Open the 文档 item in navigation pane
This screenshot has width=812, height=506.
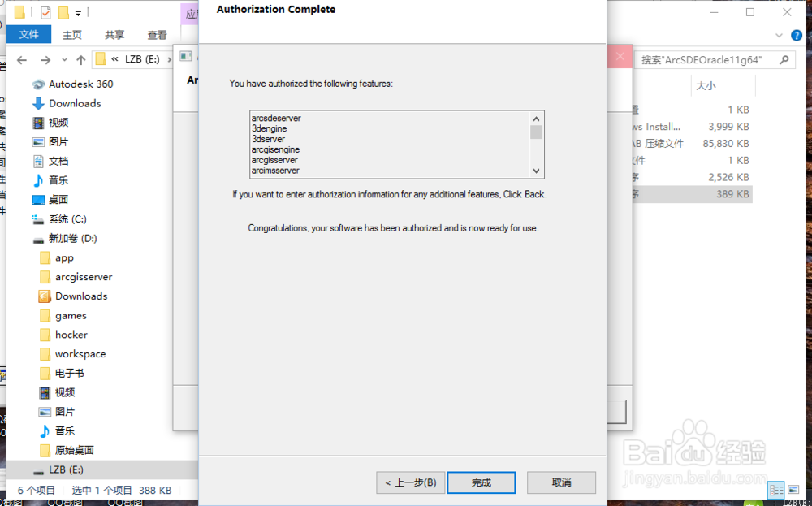coord(50,161)
